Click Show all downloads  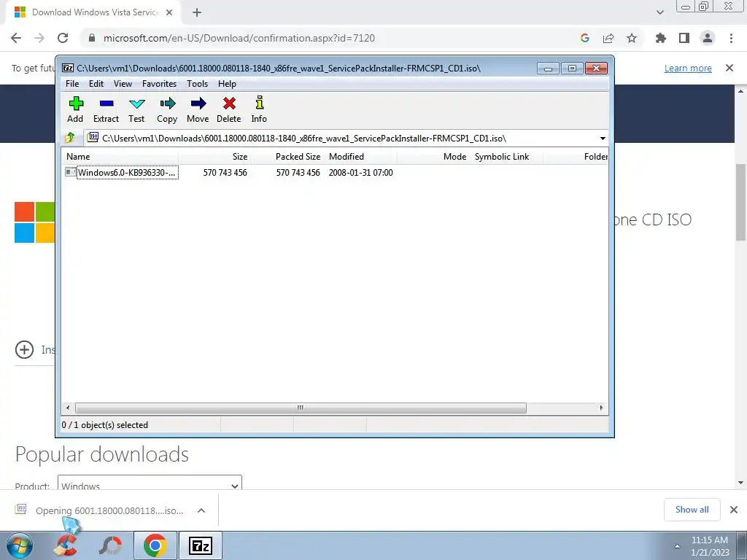(692, 510)
